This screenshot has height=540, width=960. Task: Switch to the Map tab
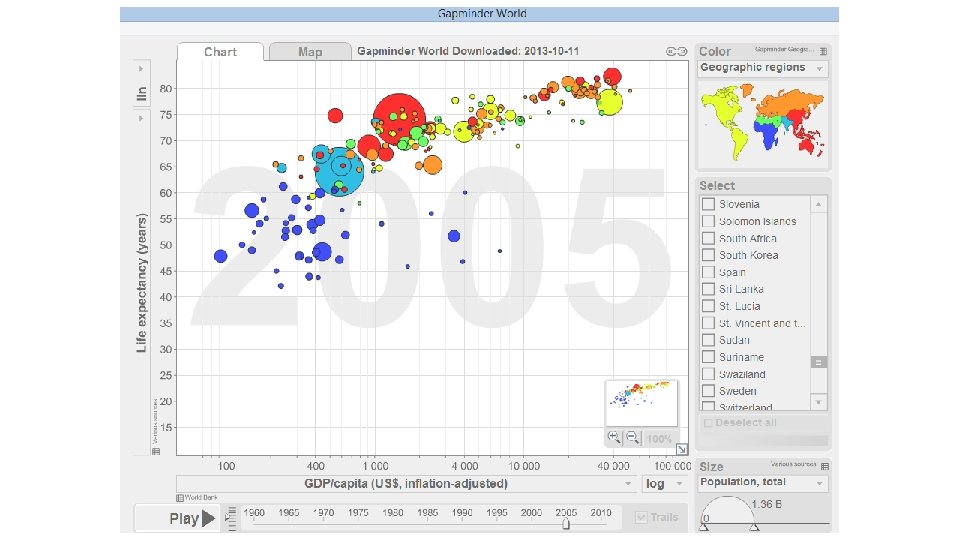coord(310,52)
